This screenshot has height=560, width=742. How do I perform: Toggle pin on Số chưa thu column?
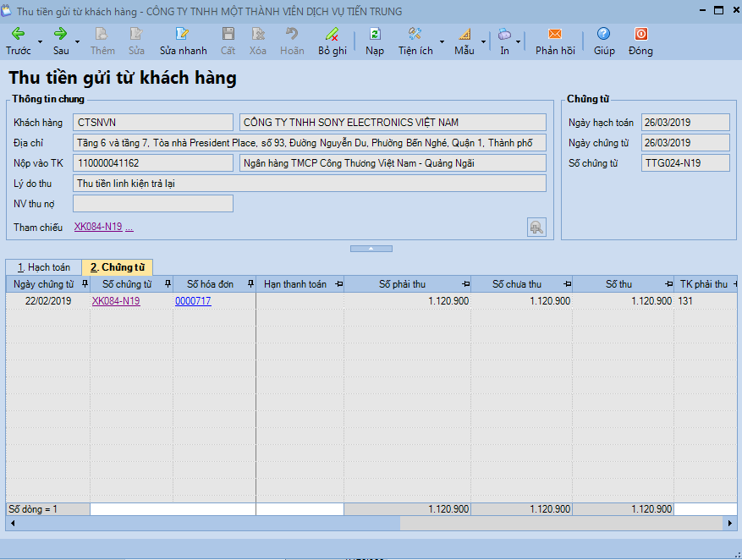(568, 284)
